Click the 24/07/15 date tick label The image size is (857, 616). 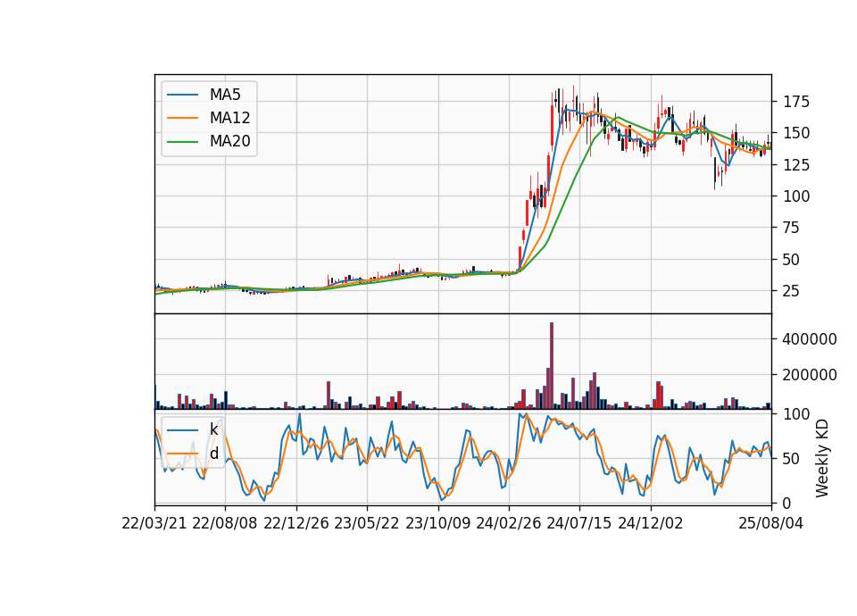pyautogui.click(x=579, y=523)
